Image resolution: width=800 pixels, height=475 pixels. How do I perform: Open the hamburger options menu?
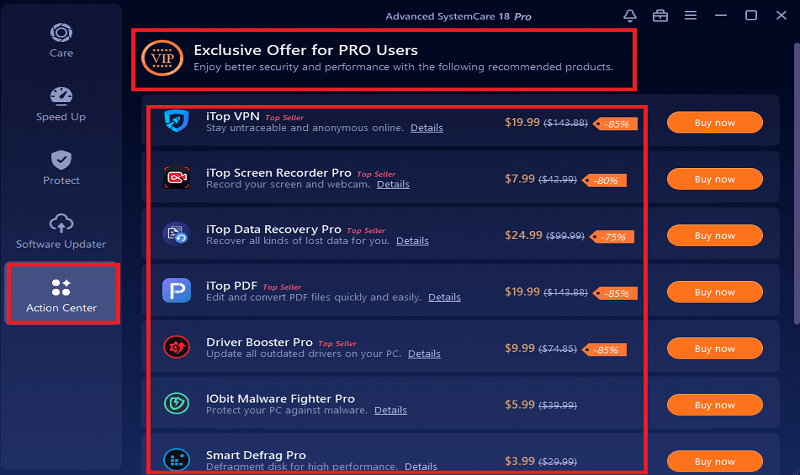(x=690, y=16)
